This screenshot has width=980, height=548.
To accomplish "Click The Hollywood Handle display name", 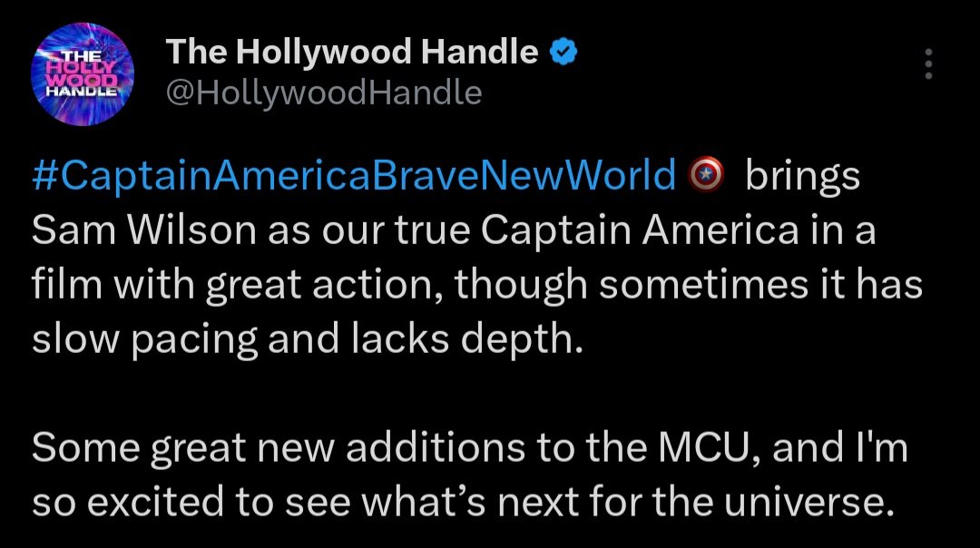I will pos(352,54).
